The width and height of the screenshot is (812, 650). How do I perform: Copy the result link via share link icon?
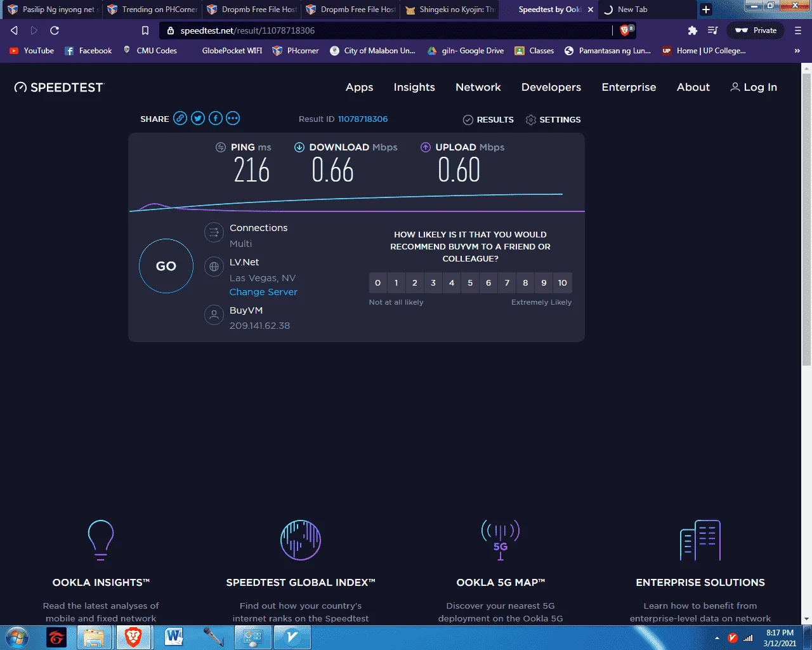[x=180, y=118]
